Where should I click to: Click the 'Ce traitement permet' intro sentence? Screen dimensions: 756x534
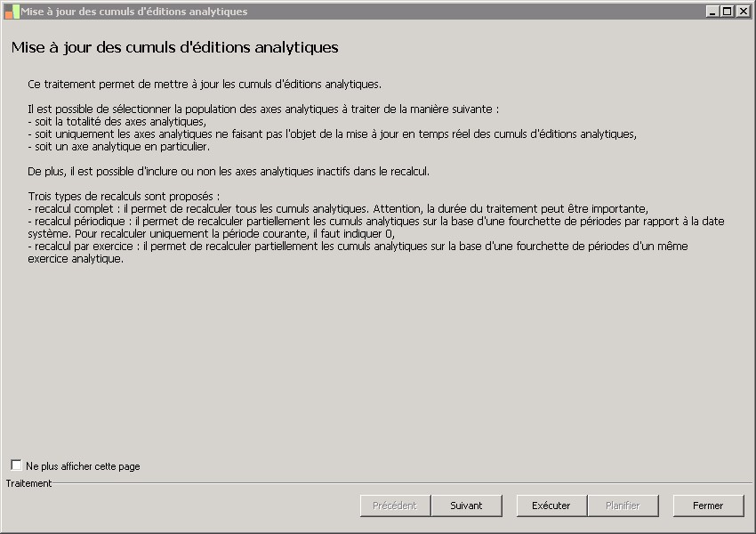205,85
